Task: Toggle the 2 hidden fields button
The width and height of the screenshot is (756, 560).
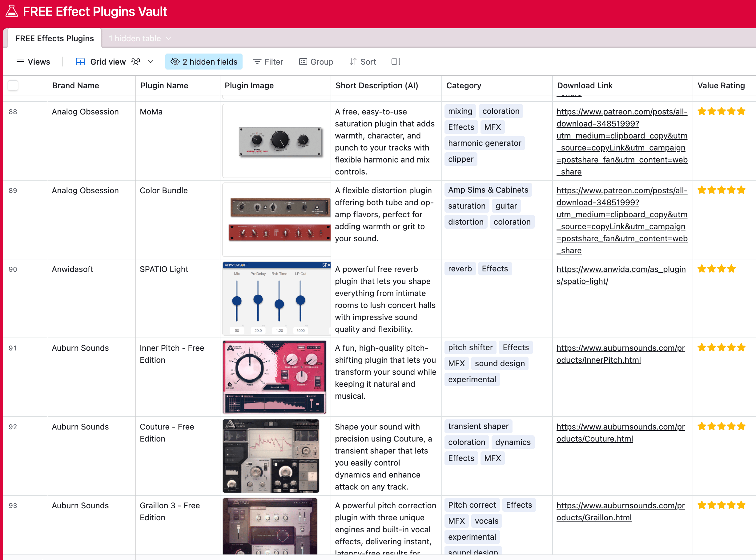Action: click(204, 62)
